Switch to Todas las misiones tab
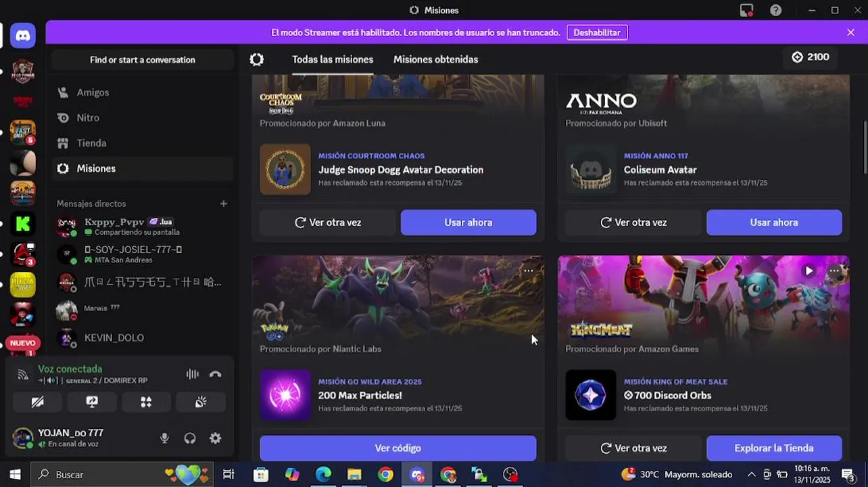The image size is (868, 487). 333,60
